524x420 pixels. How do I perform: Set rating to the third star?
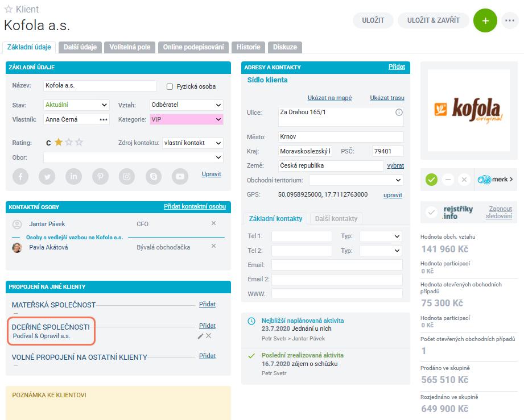79,142
